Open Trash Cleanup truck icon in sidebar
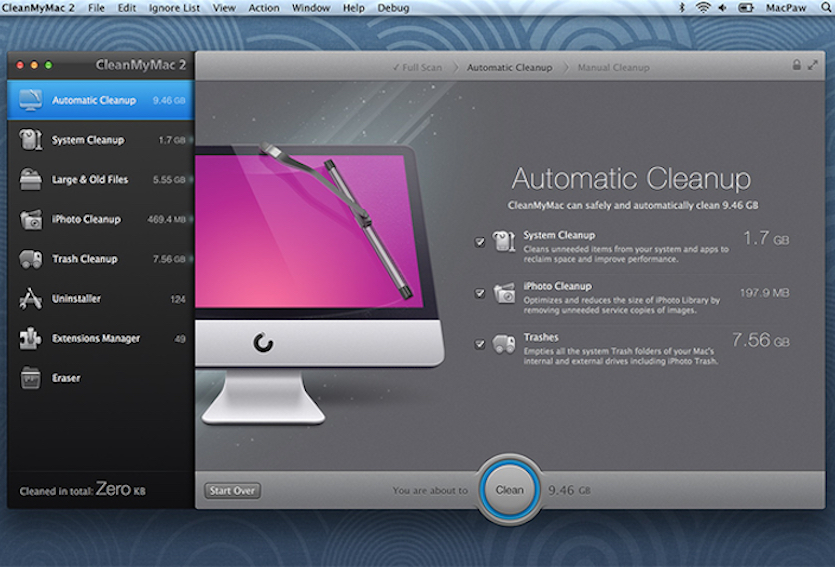Screen dimensions: 835x567 click(x=30, y=259)
